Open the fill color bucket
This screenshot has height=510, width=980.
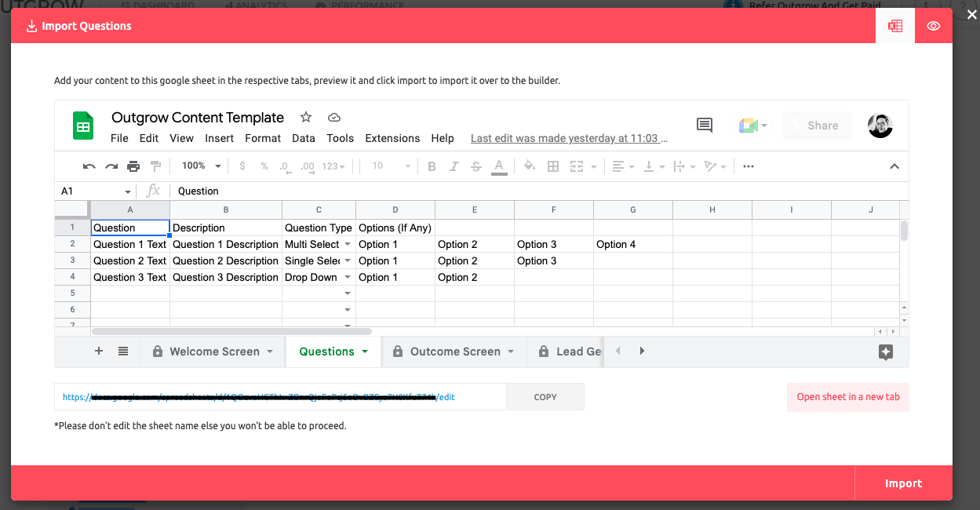[x=530, y=166]
